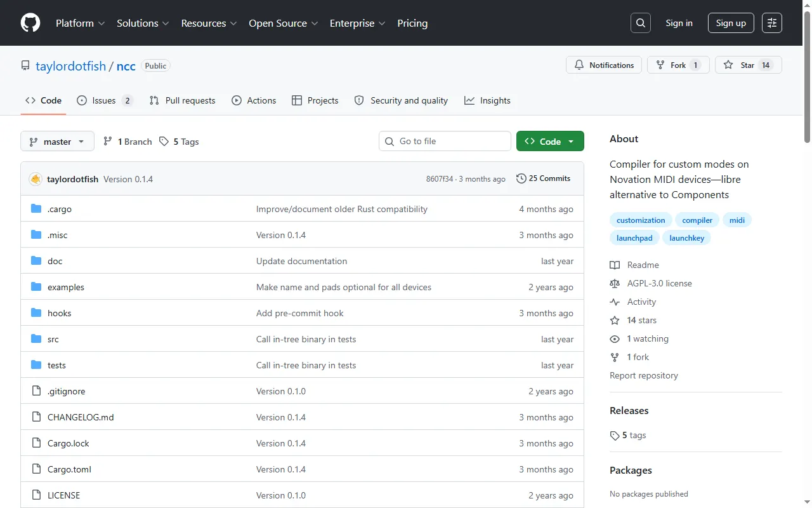Screen dimensions: 812x508
Task: Expand the Enterprise menu
Action: pos(358,23)
